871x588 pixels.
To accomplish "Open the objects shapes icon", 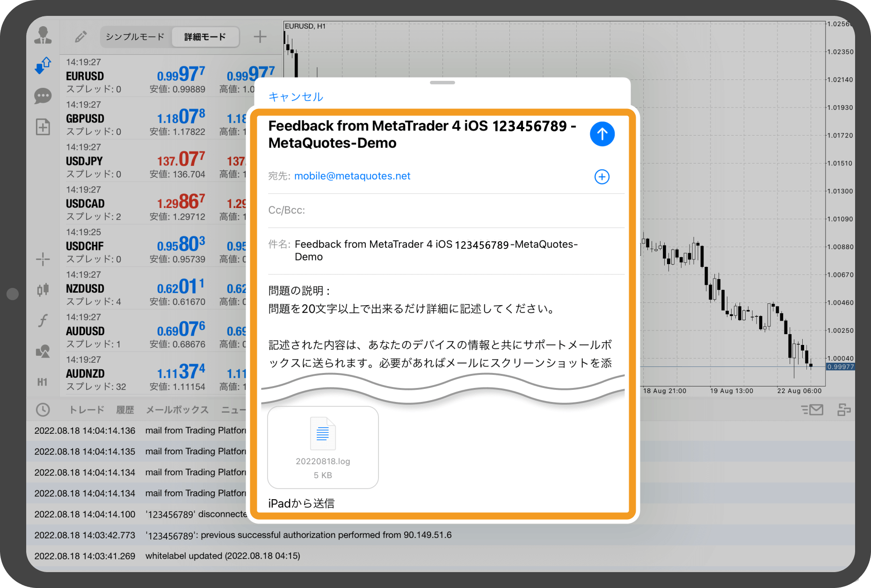I will coord(43,351).
